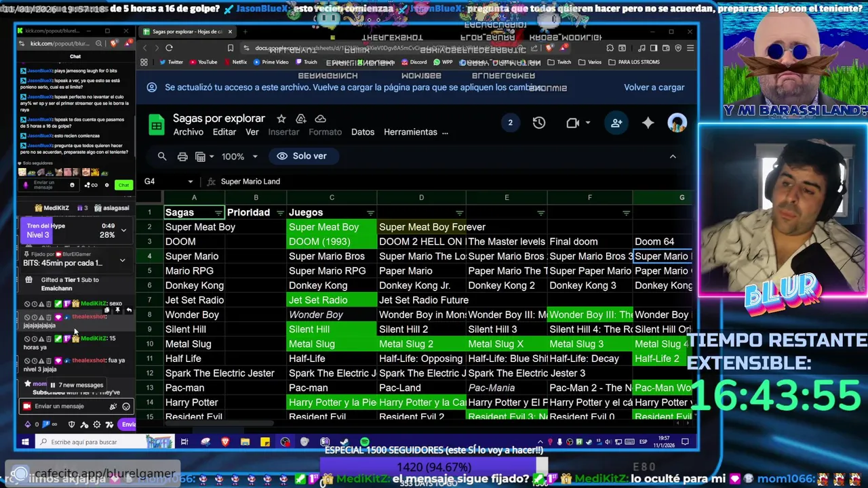Click the video call camera icon
The width and height of the screenshot is (868, 488).
coord(572,123)
